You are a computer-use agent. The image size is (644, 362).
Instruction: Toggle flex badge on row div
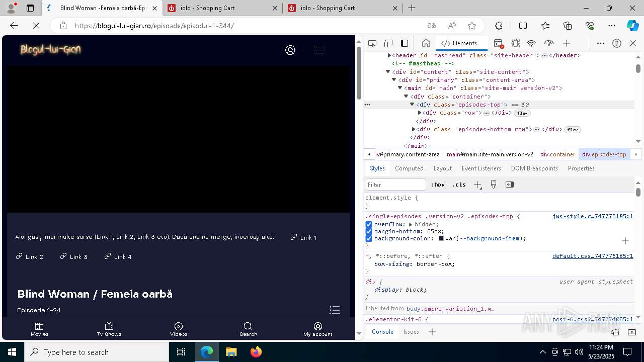522,113
